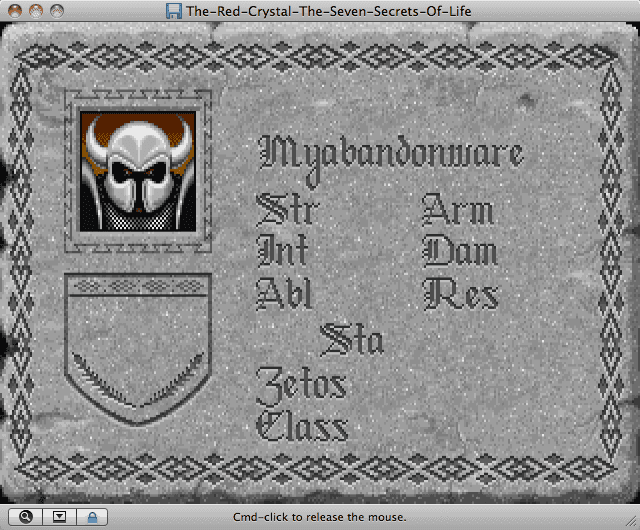Select the Str stat label
The height and width of the screenshot is (530, 640).
[287, 209]
